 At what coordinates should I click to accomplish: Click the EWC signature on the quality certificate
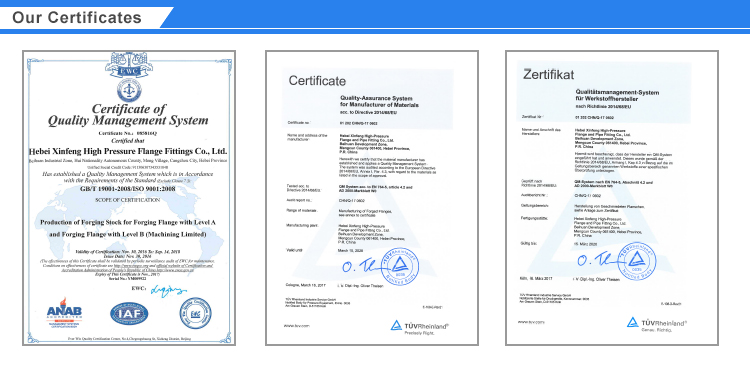point(168,289)
